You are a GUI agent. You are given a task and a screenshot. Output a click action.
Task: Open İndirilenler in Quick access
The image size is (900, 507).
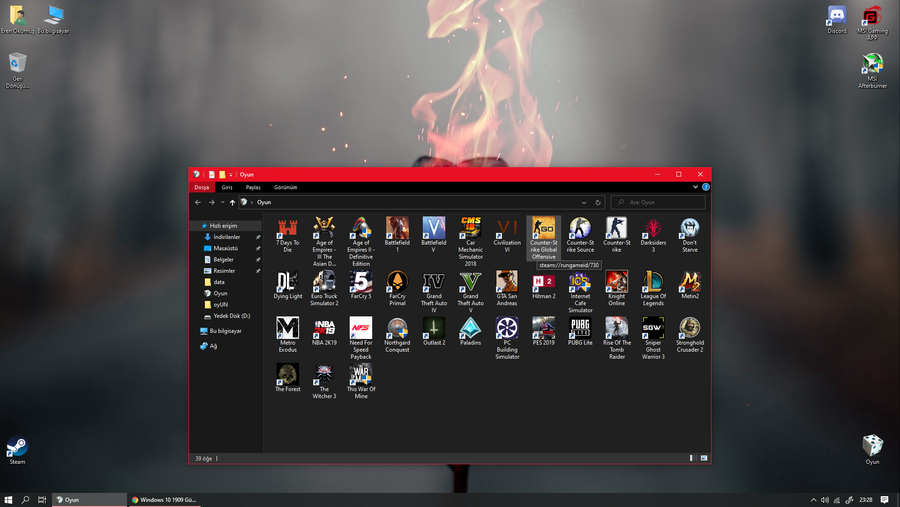tap(227, 237)
